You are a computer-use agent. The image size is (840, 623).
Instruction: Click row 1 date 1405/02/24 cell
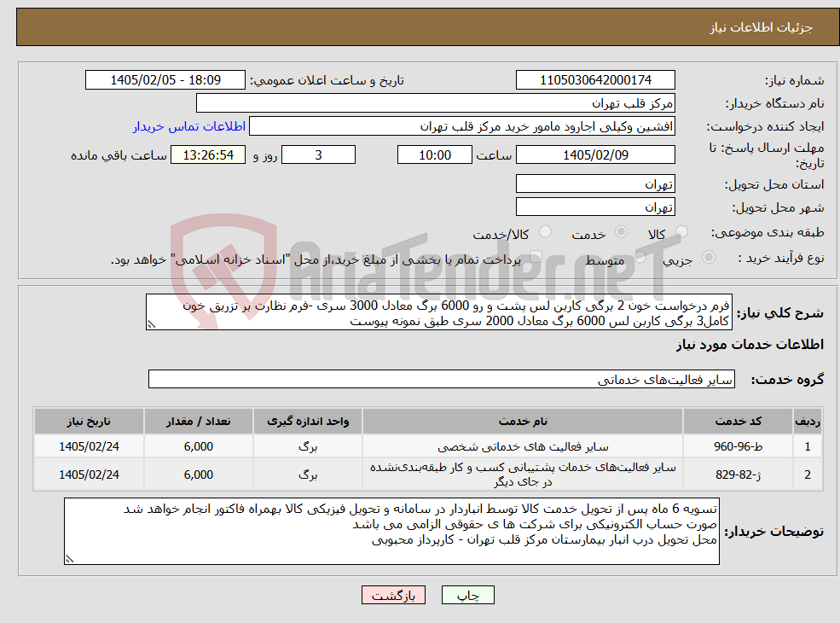(89, 446)
